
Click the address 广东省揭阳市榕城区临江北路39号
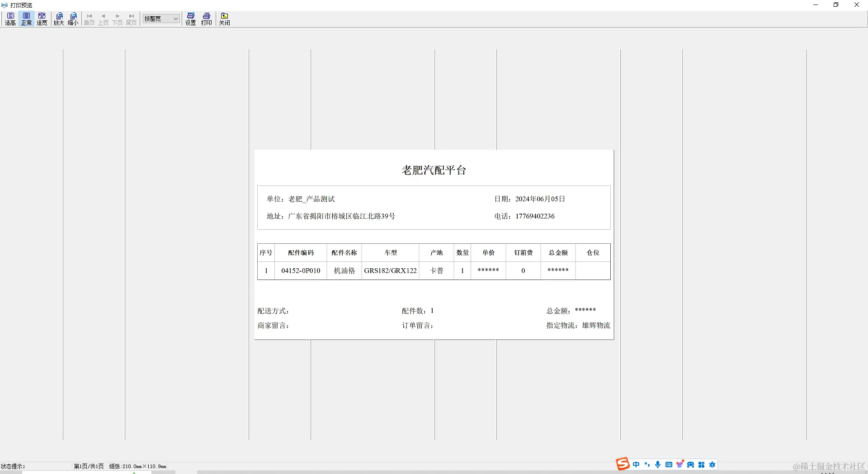pos(342,216)
